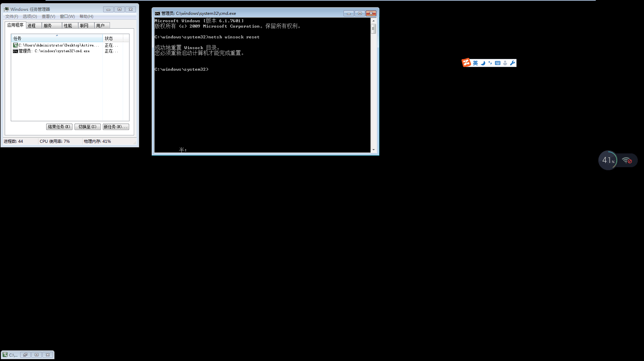Minimize the Task Manager window
Screen dimensions: 644x361
tap(108, 9)
